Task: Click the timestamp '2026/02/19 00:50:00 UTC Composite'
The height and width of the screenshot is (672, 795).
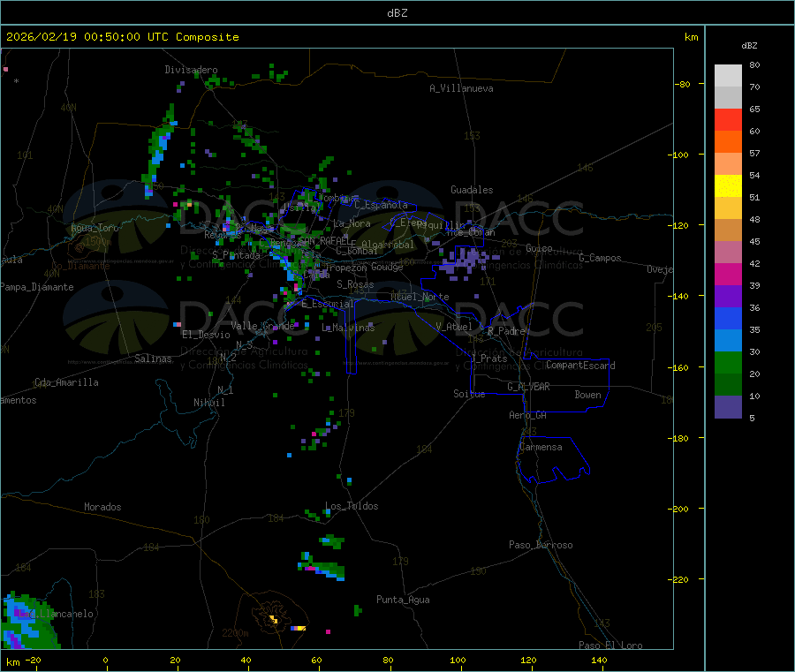Action: pyautogui.click(x=122, y=37)
